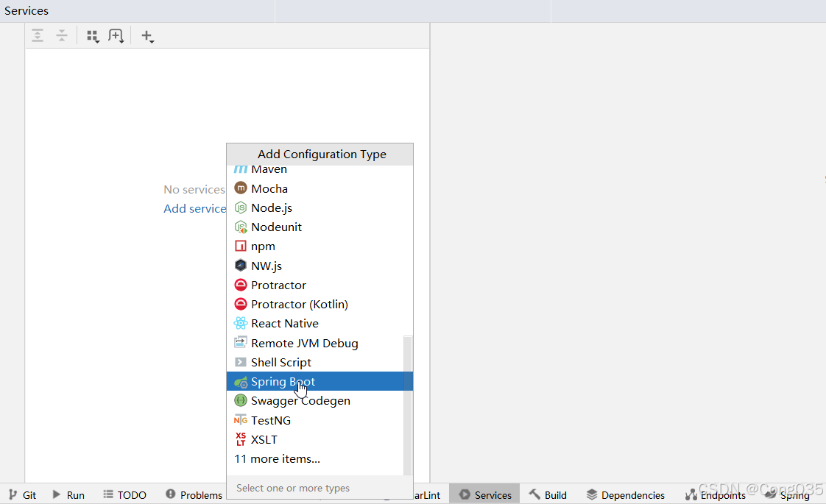
Task: Click the Expand All toolbar icon
Action: 38,36
